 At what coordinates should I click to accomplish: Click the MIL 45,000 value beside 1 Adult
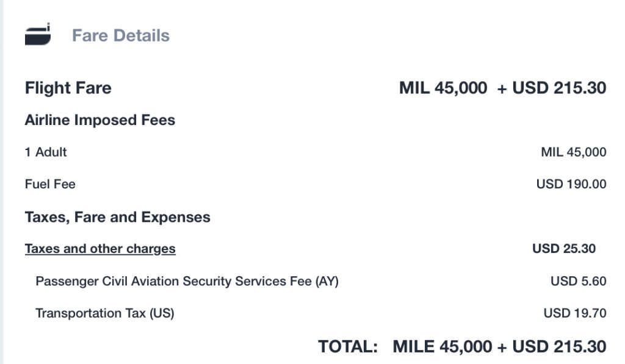[573, 152]
